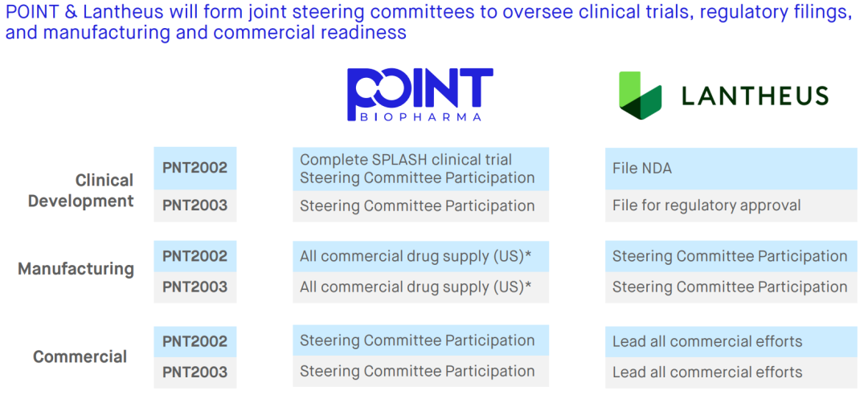Select PNT2002 in the Manufacturing section
The image size is (868, 399).
click(x=195, y=256)
